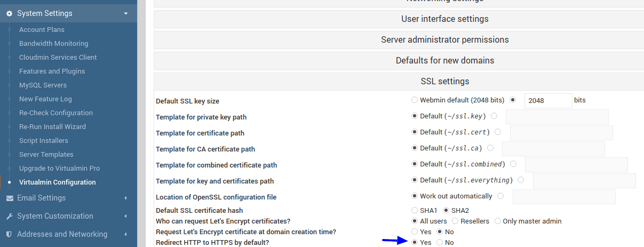Expand Server administrator permissions section

tap(399, 40)
